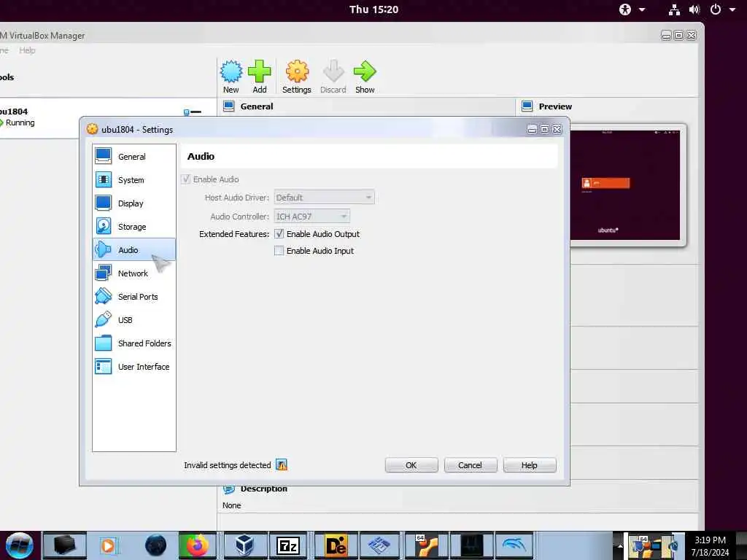Open the Serial Ports settings category
The width and height of the screenshot is (747, 560).
coord(134,297)
